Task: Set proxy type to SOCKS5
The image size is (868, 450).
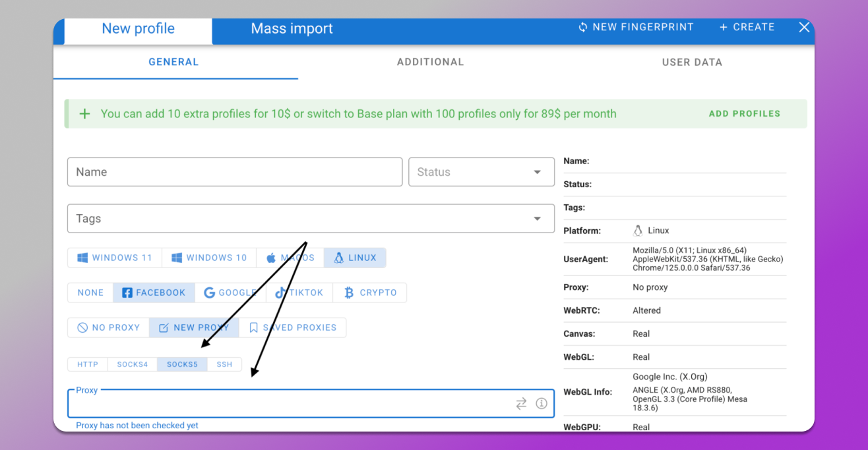Action: (182, 364)
